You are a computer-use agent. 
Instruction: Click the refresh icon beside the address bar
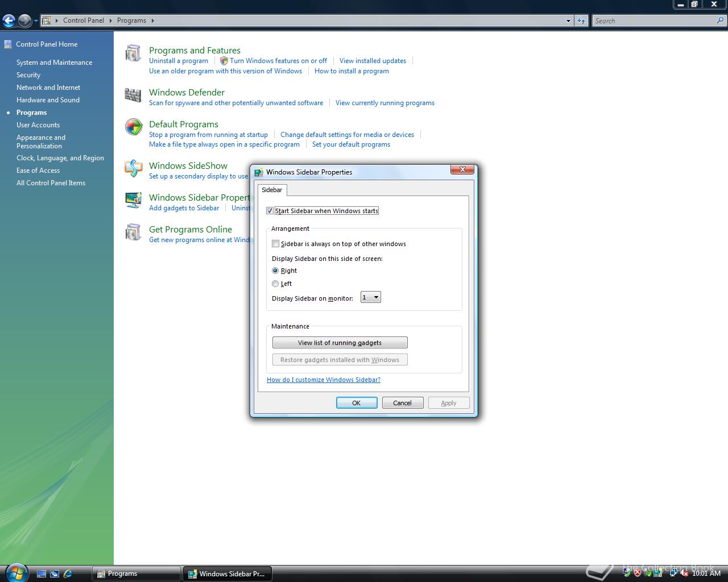click(581, 20)
